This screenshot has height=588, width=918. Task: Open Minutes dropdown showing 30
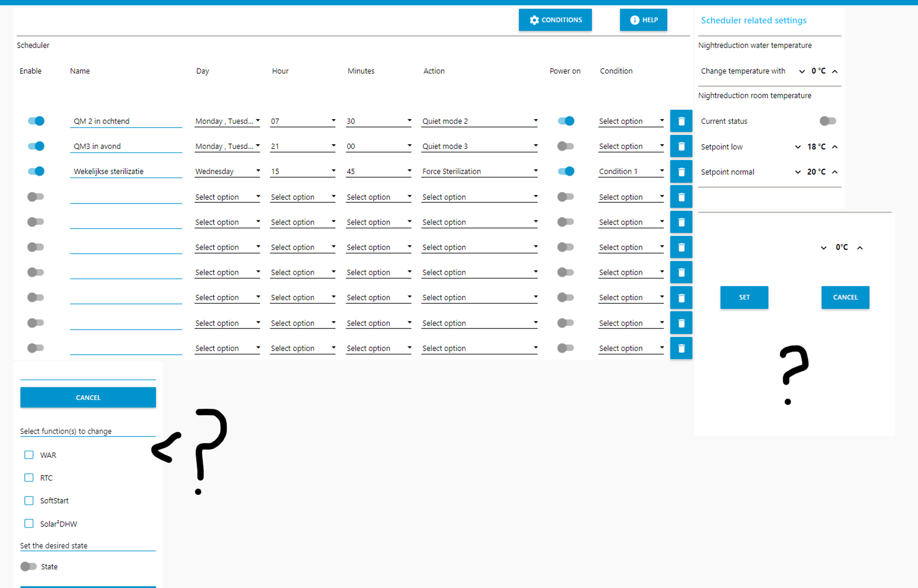tap(379, 121)
